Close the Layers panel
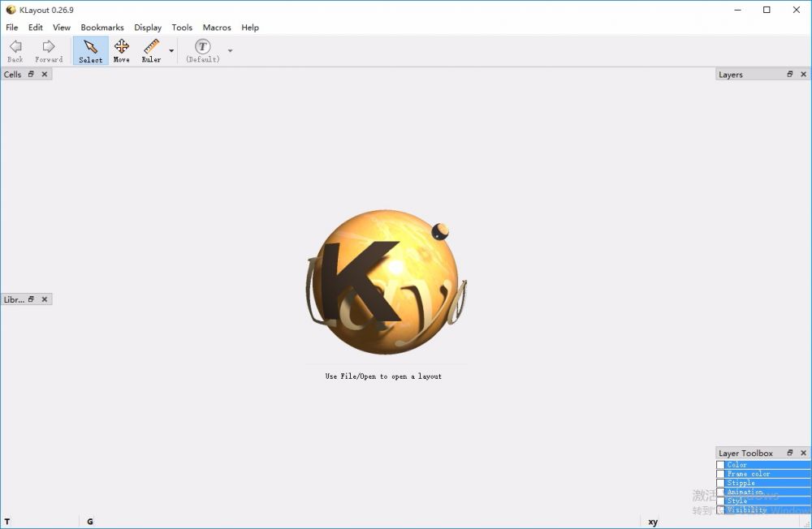Screen dimensions: 812x529 pos(803,74)
